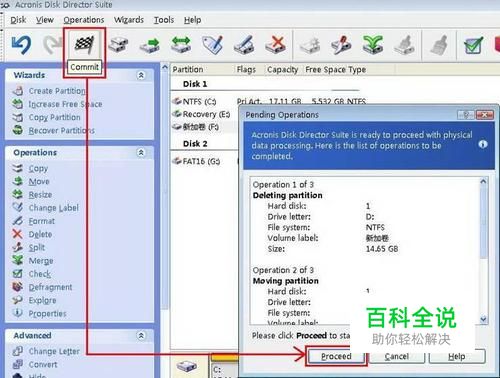Open the Disk menu
500x378 pixels.
pyautogui.click(x=18, y=20)
